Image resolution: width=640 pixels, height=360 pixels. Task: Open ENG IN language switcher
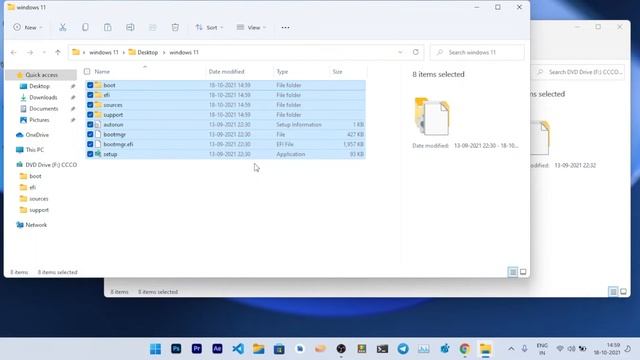(x=542, y=349)
